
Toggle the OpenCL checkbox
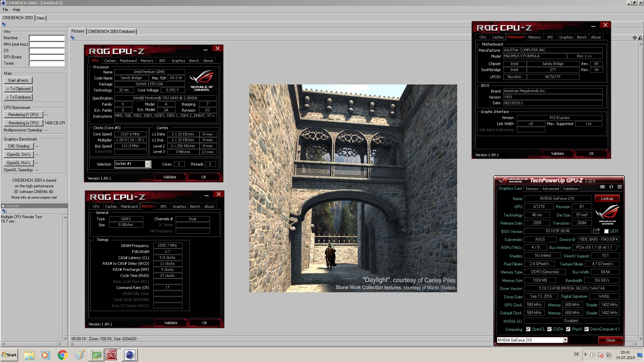click(x=528, y=329)
